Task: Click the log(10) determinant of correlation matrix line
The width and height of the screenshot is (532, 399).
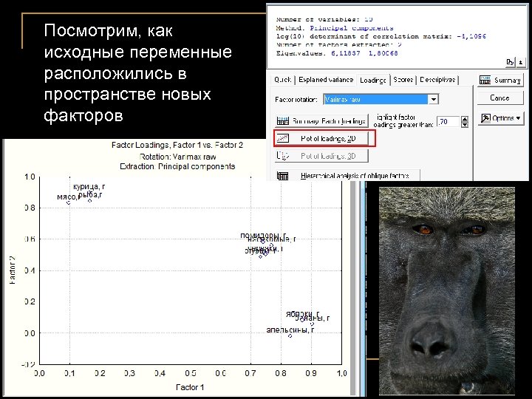Action: [381, 36]
